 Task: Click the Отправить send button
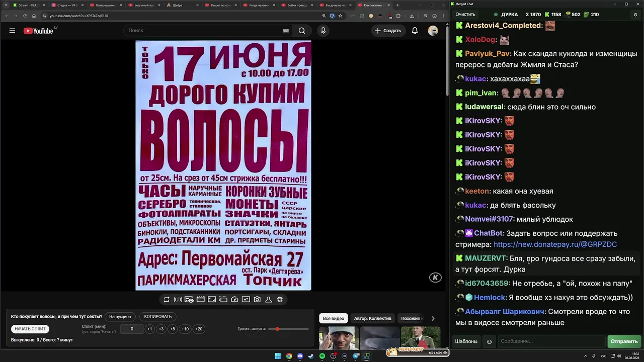click(624, 341)
